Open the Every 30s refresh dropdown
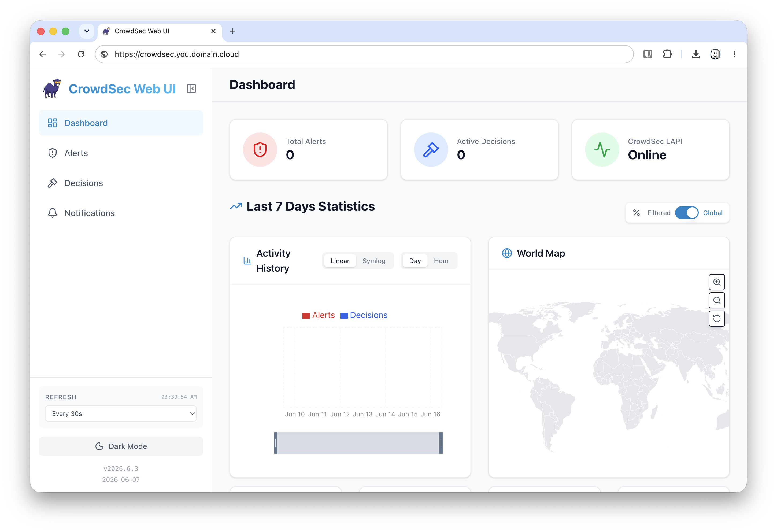Image resolution: width=777 pixels, height=532 pixels. point(121,414)
